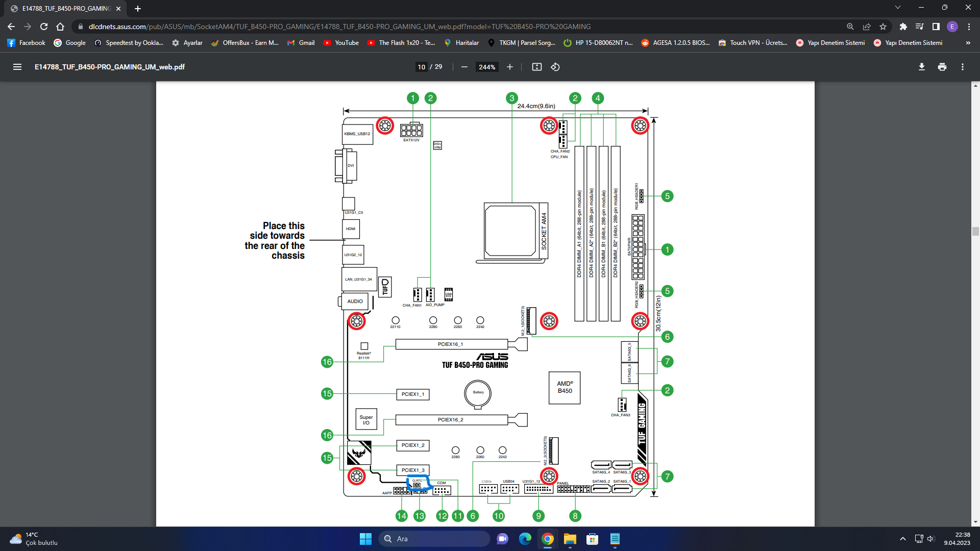The height and width of the screenshot is (551, 980).
Task: Open the HP 15-DB0062NT bookmark
Action: [598, 43]
